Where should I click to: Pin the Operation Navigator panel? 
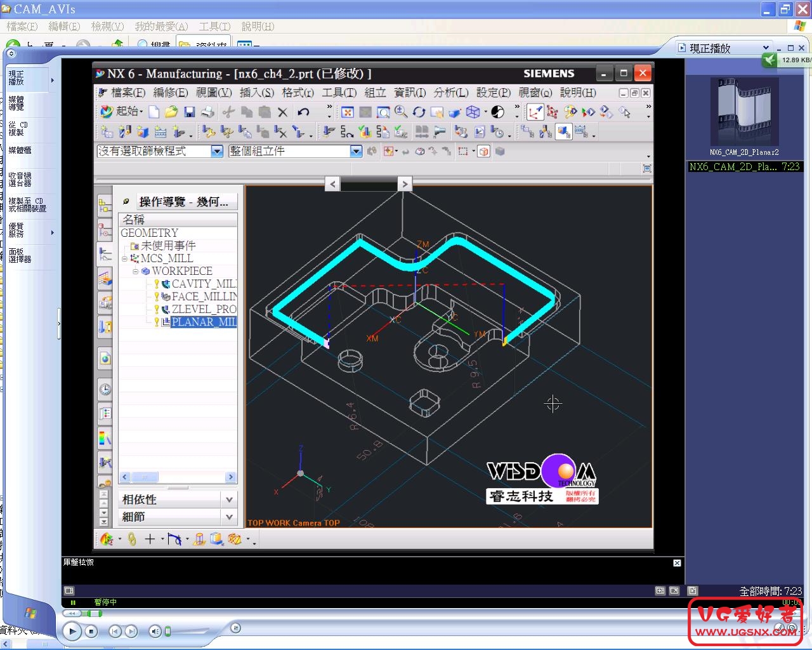(x=126, y=201)
